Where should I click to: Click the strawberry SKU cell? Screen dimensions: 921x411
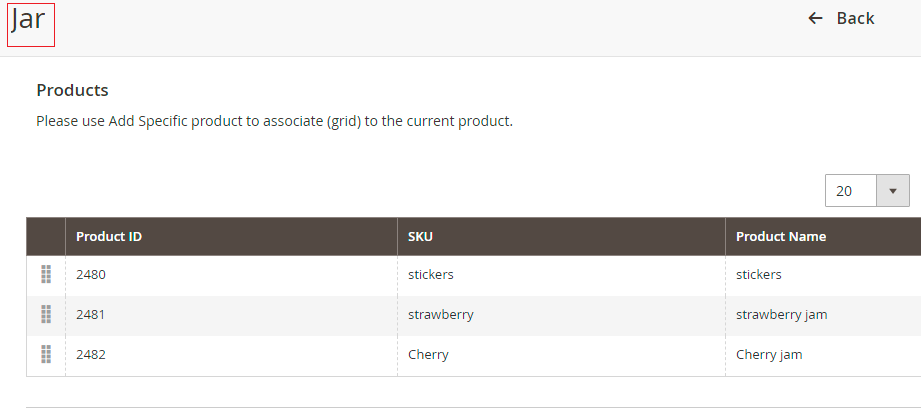[x=440, y=314]
